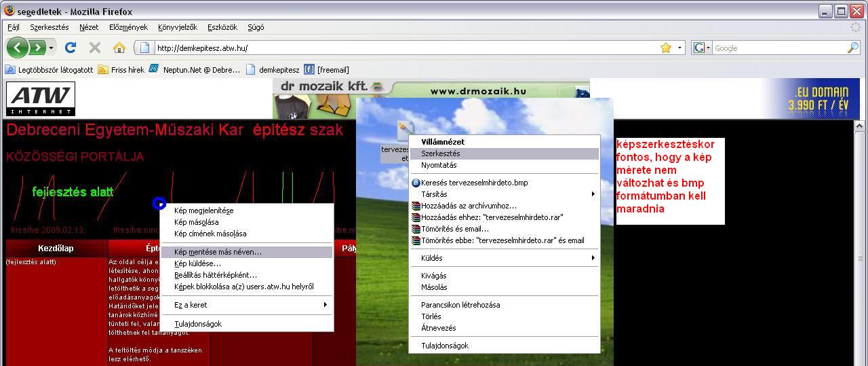Click the ATW Internet logo
This screenshot has width=868, height=366.
(x=41, y=99)
